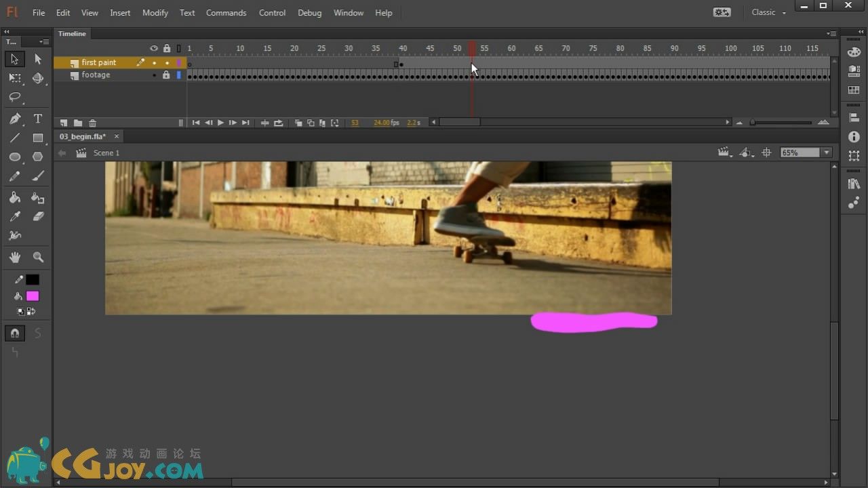Toggle Show/Hide All Layers eye header
This screenshot has height=488, width=868.
(x=154, y=48)
